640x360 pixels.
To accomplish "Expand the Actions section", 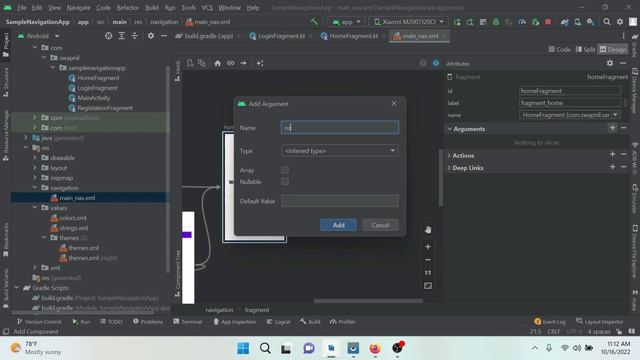I will pos(449,156).
